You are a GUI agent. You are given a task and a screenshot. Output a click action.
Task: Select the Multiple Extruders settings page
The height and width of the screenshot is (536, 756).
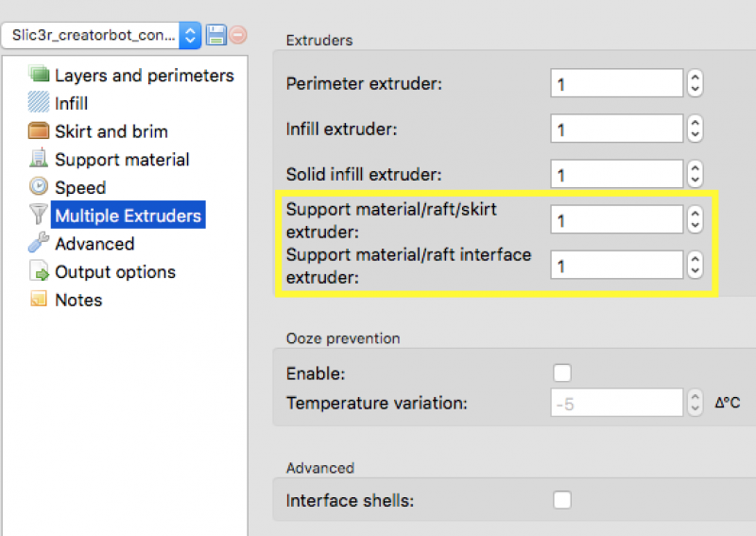point(128,216)
